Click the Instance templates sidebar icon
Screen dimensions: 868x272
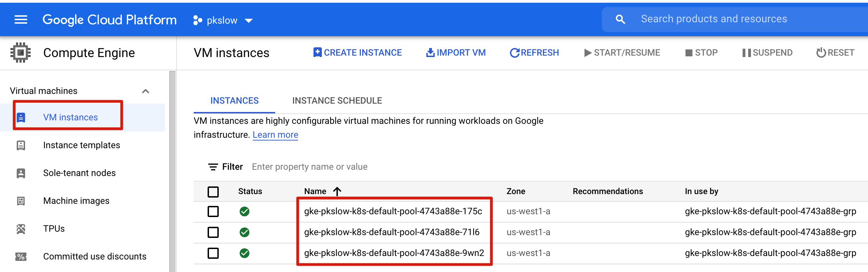coord(21,145)
